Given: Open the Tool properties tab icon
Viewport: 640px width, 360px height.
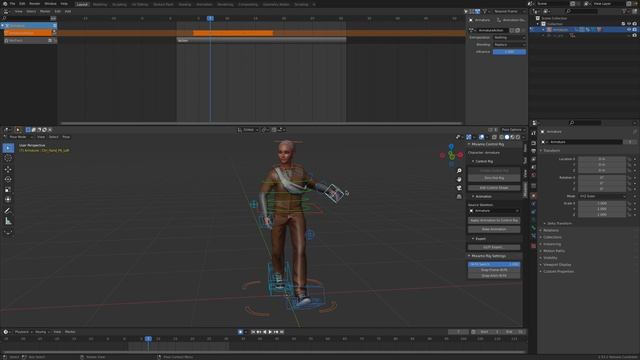Looking at the screenshot, I should [x=533, y=133].
